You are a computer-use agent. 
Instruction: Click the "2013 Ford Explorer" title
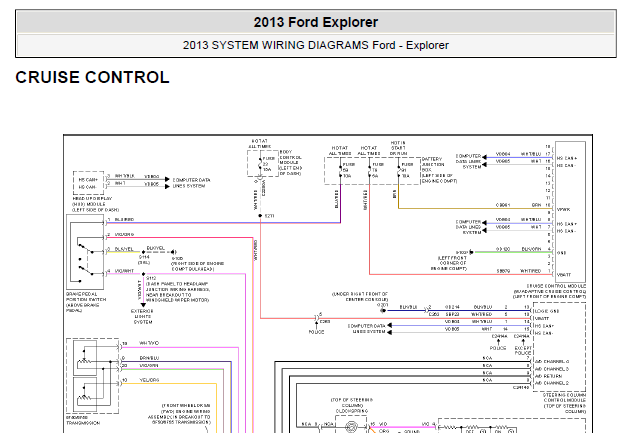315,22
